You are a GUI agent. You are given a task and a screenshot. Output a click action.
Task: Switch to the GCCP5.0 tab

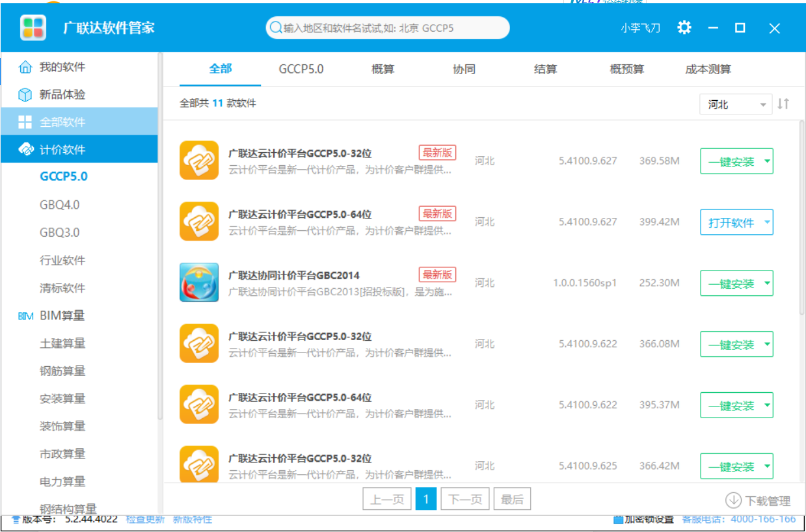[x=301, y=69]
